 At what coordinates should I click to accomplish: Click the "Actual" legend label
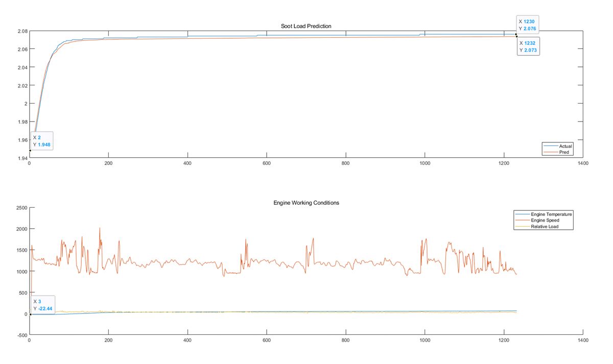click(x=564, y=147)
